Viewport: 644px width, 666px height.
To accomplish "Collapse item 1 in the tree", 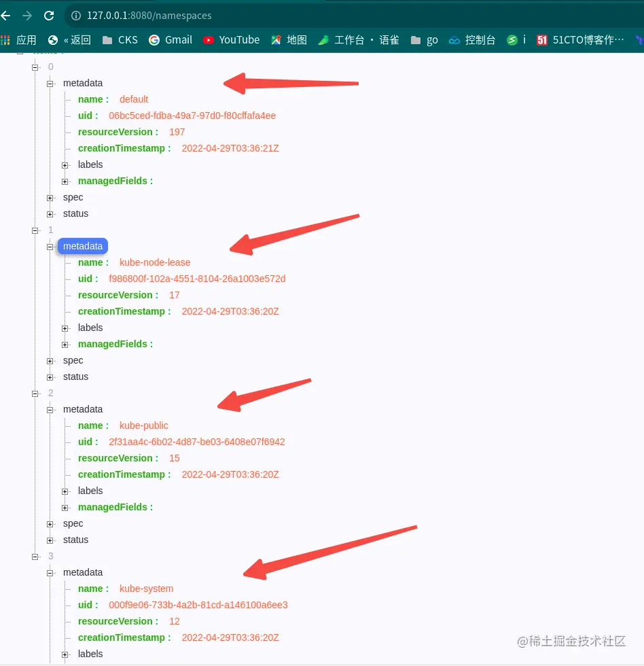I will pyautogui.click(x=35, y=230).
